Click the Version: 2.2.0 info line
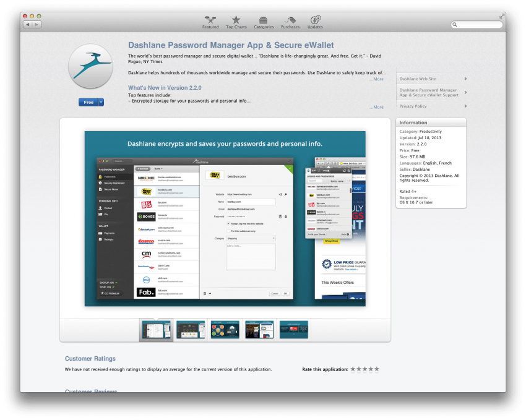Viewport: 526px width, 420px height. [413, 144]
